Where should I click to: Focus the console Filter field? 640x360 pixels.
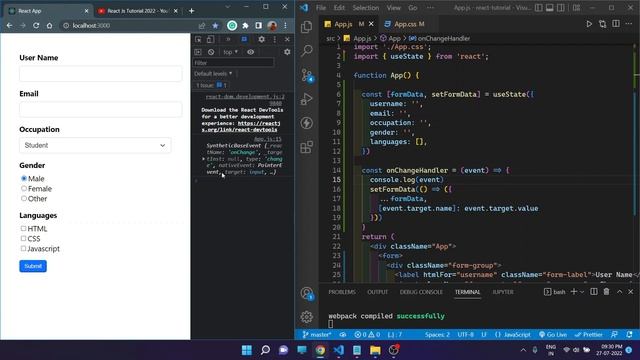coord(233,63)
